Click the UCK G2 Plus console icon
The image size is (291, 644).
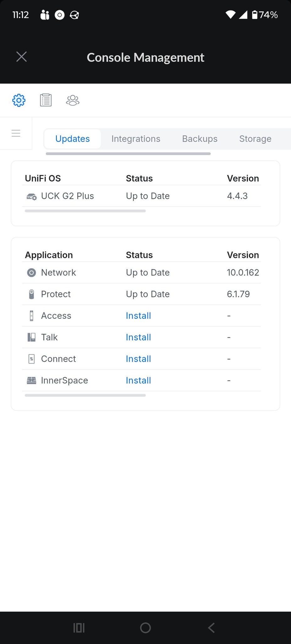tap(31, 196)
